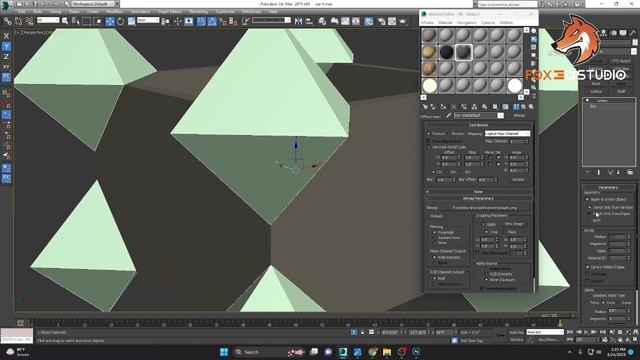Activate the Select Object tool
The width and height of the screenshot is (640, 360).
pos(64,21)
